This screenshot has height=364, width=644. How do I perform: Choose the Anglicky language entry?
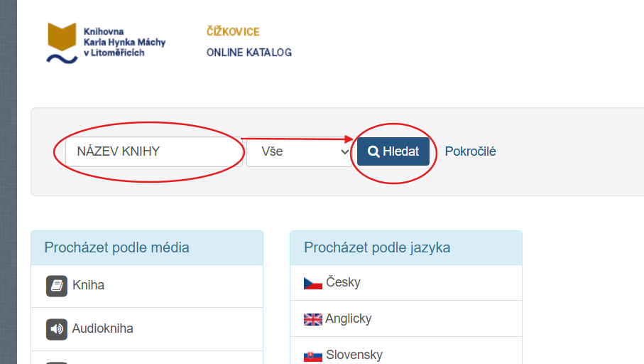pos(348,319)
